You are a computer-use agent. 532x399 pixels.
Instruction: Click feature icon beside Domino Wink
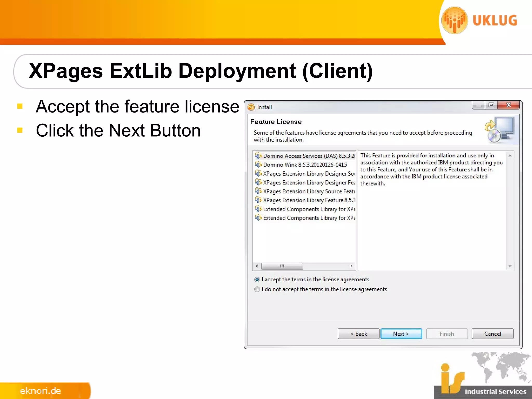(258, 164)
